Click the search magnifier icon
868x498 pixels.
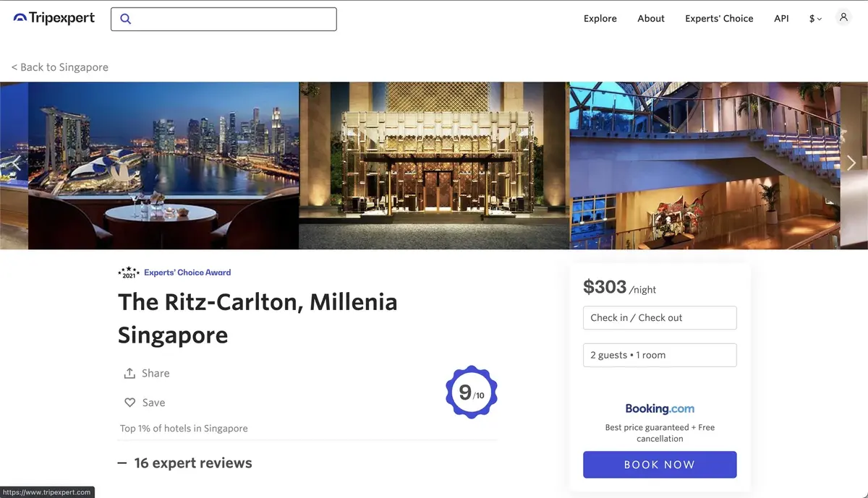pyautogui.click(x=126, y=19)
